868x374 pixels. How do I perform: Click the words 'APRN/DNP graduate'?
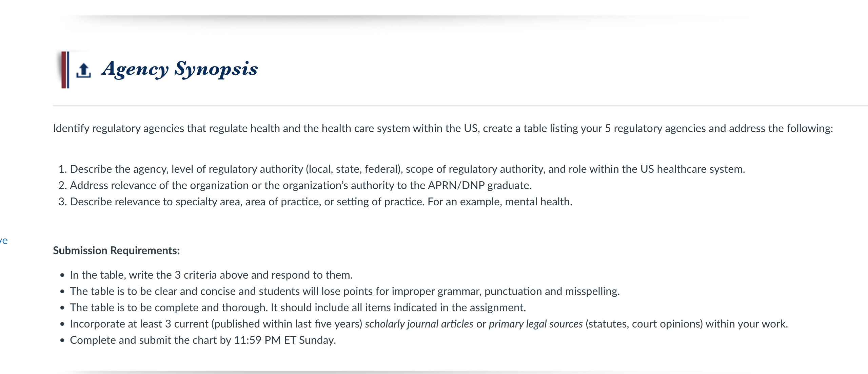[480, 185]
